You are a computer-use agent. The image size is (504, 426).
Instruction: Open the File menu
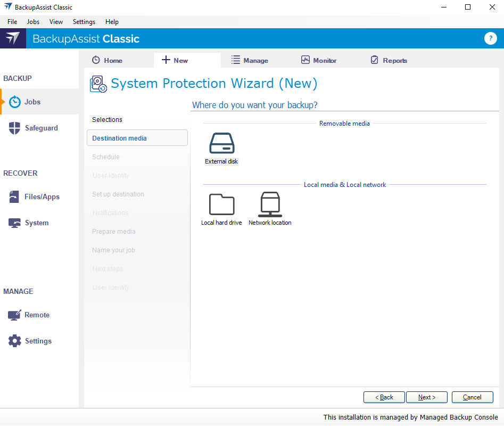12,22
